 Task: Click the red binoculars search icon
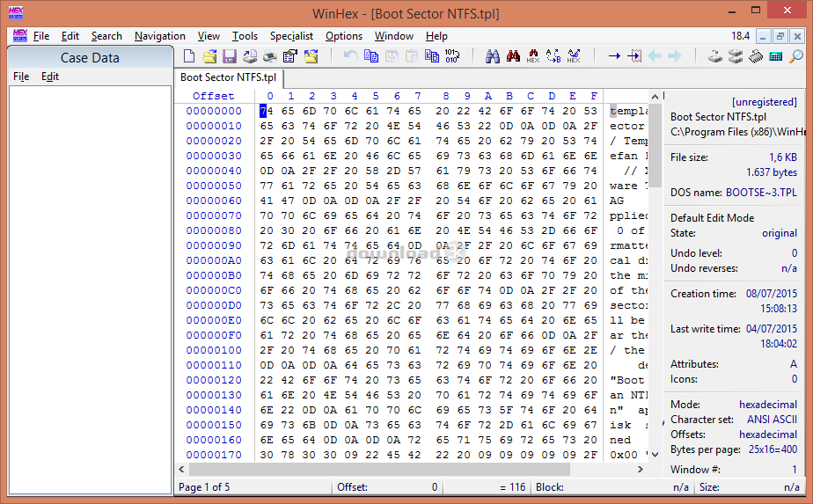pos(513,56)
